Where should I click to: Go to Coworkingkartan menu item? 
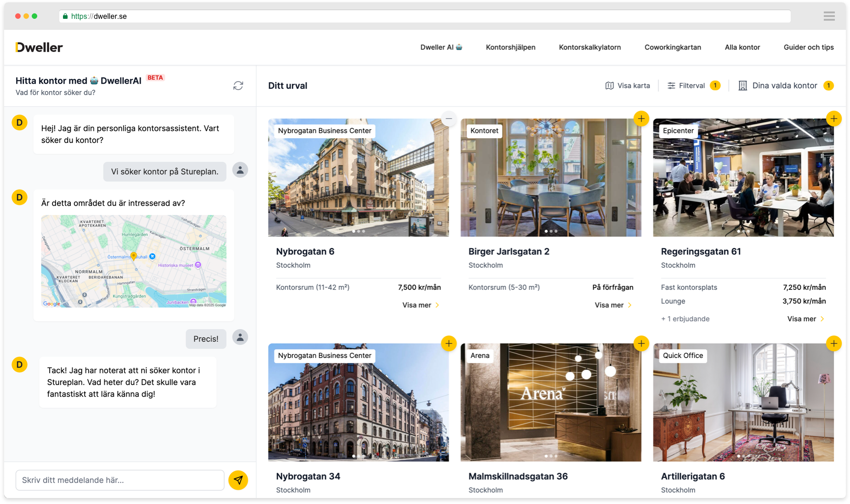pyautogui.click(x=673, y=47)
